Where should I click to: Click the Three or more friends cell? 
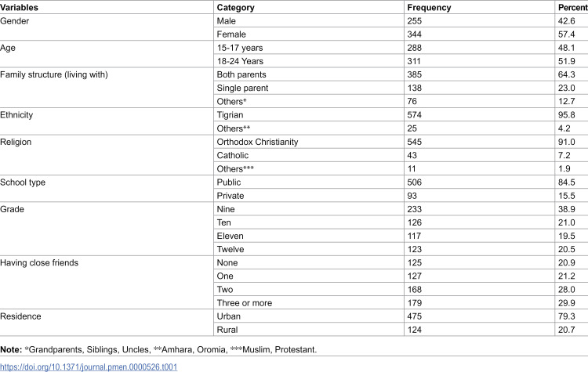(x=244, y=303)
